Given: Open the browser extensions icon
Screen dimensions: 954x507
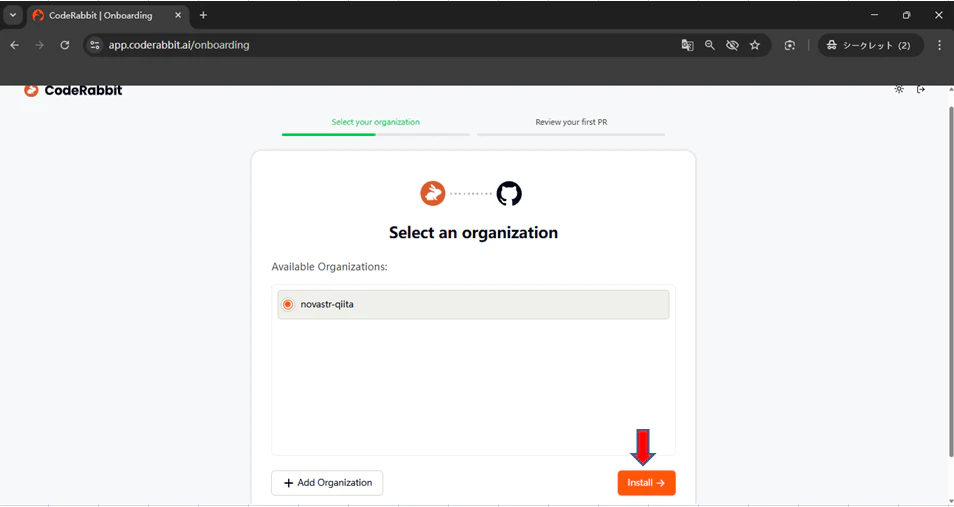Looking at the screenshot, I should pos(790,45).
